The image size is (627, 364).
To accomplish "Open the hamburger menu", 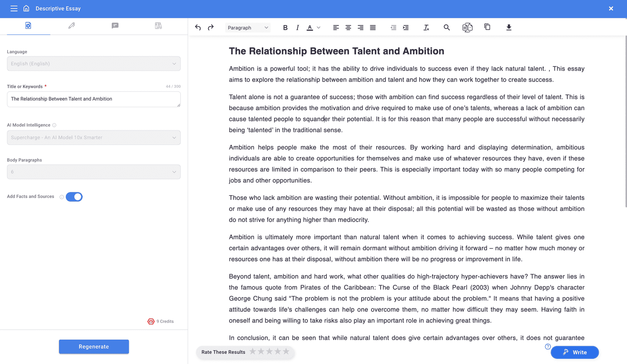I will click(x=14, y=9).
